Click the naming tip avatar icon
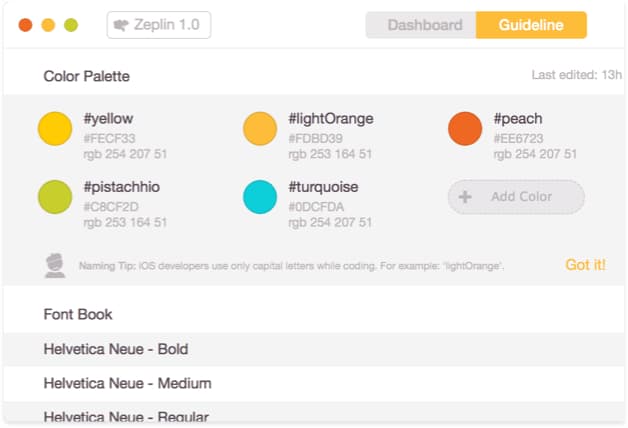628x428 pixels. coord(55,265)
